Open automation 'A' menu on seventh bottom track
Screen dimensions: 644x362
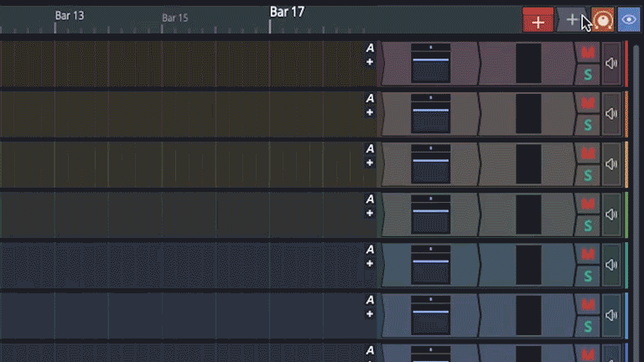(x=370, y=350)
